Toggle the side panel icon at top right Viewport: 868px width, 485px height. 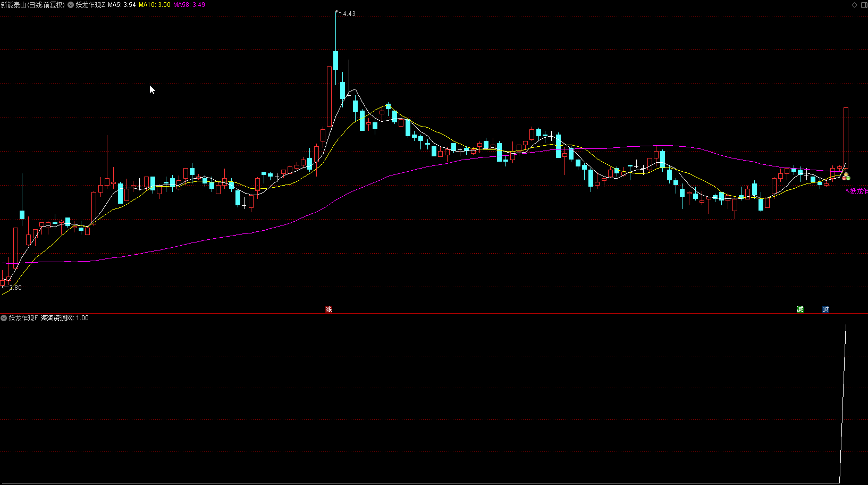point(863,5)
